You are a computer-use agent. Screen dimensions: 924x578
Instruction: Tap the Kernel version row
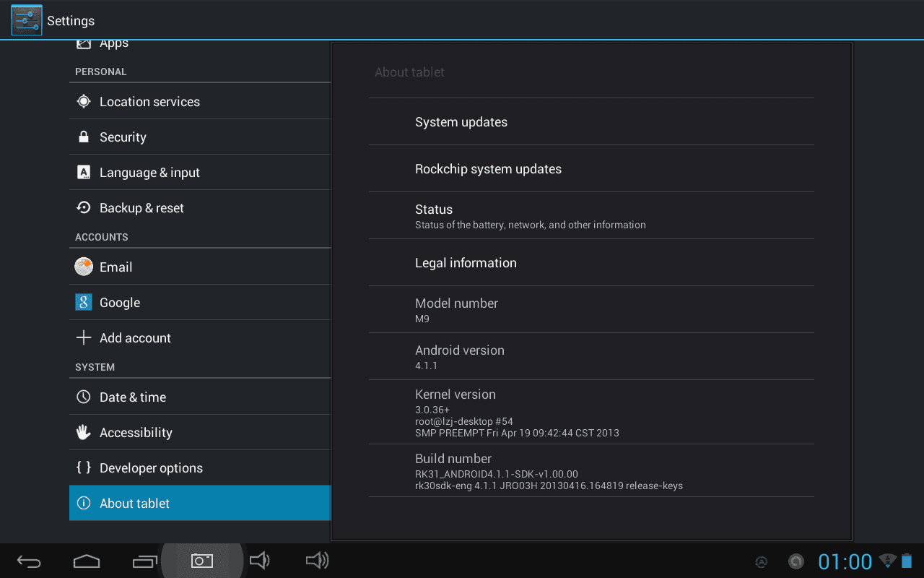pyautogui.click(x=591, y=412)
